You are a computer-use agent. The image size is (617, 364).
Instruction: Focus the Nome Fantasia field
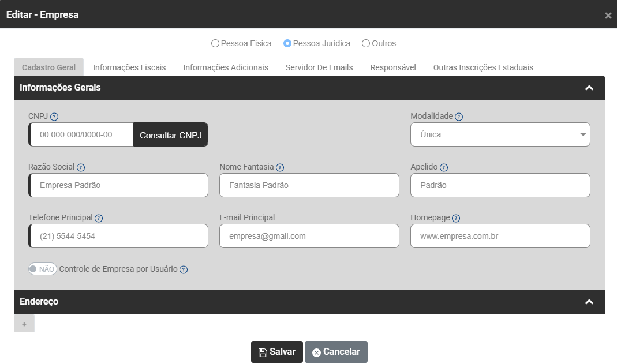[309, 185]
